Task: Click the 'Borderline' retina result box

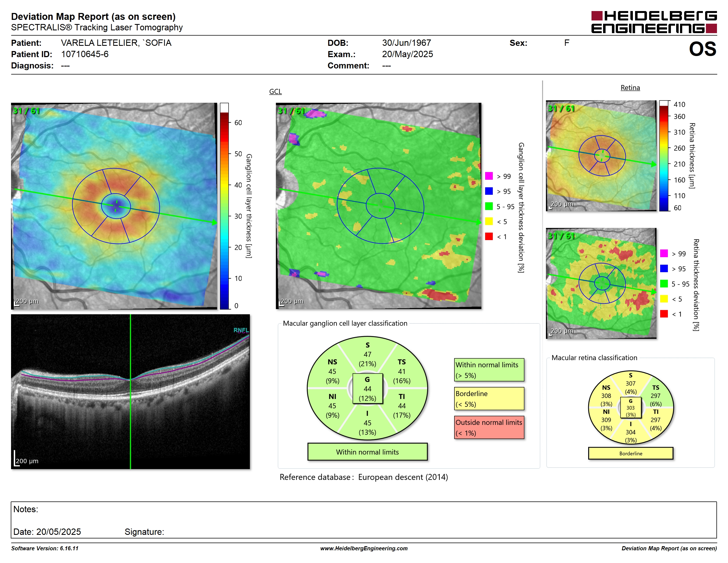Action: [631, 453]
